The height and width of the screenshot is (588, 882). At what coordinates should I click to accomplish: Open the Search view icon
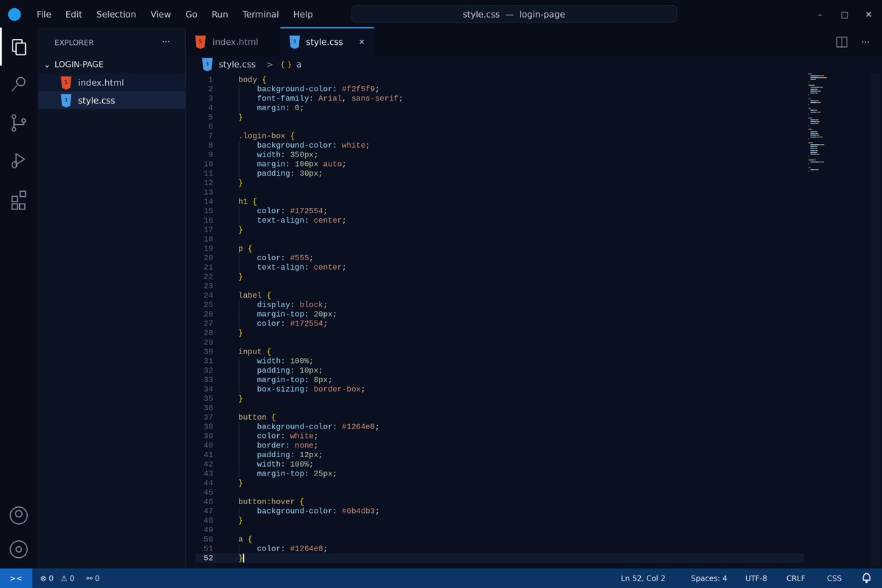[19, 85]
